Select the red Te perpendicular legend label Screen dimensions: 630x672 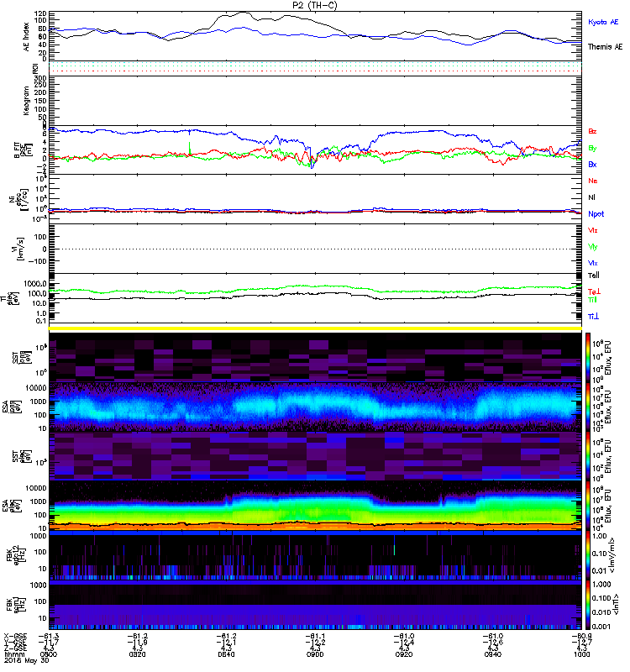coord(594,291)
